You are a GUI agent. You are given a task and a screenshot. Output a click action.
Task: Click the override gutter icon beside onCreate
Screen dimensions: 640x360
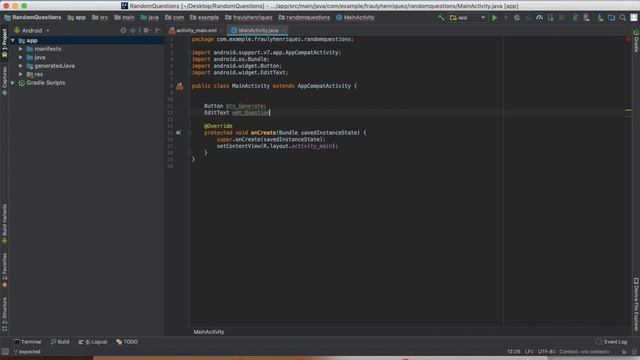pyautogui.click(x=178, y=133)
